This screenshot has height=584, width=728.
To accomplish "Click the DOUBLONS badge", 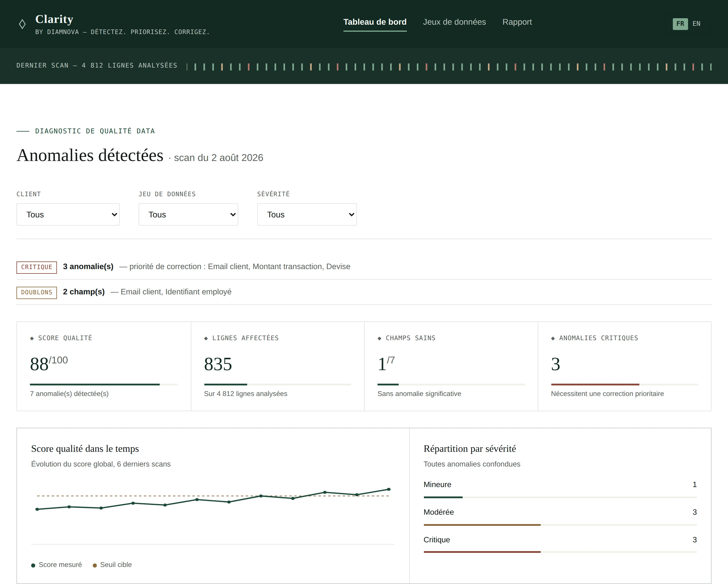I will coord(36,292).
